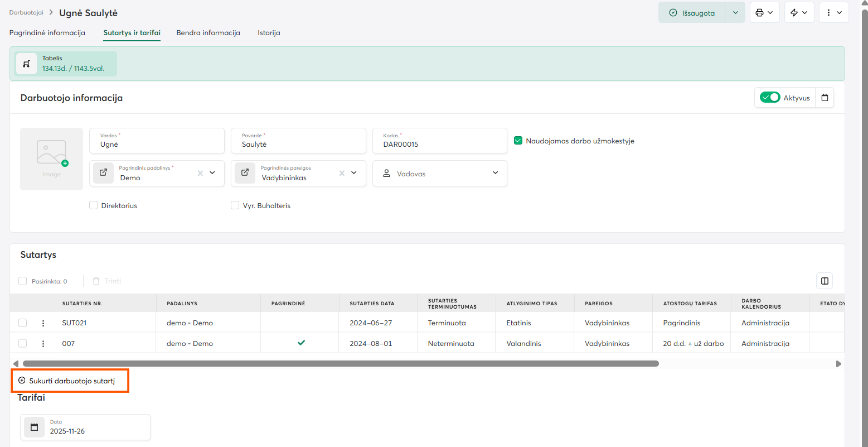The image size is (868, 447).
Task: Click the printer icon in top toolbar
Action: coord(759,13)
